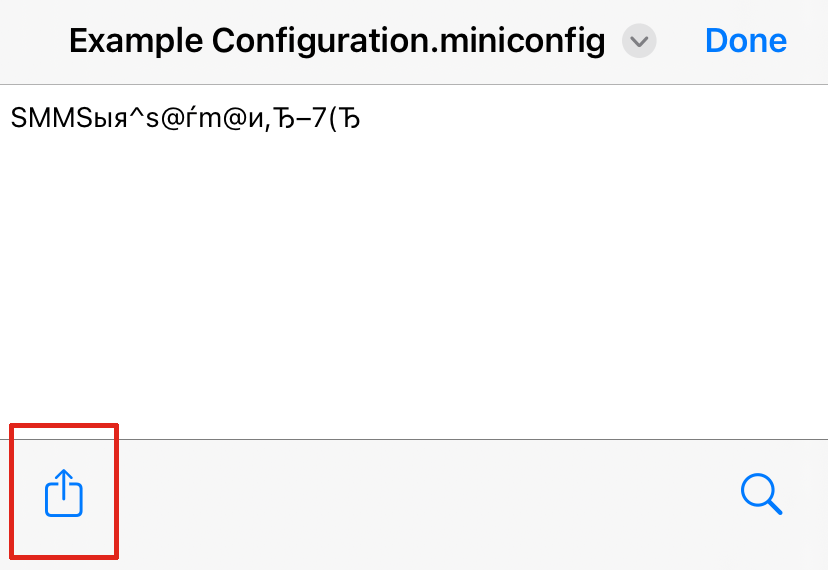Open the search magnifying glass

coord(761,494)
